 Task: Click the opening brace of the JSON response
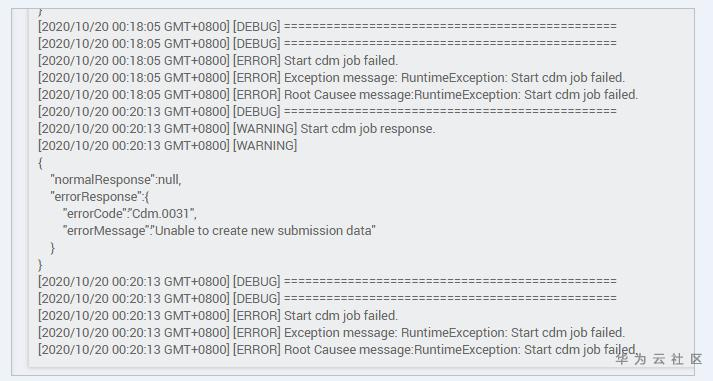[40, 163]
